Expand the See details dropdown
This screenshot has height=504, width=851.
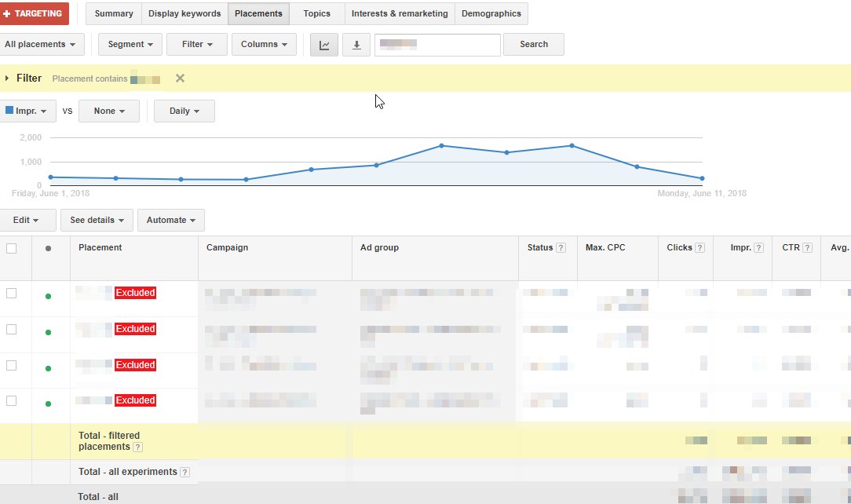click(97, 221)
